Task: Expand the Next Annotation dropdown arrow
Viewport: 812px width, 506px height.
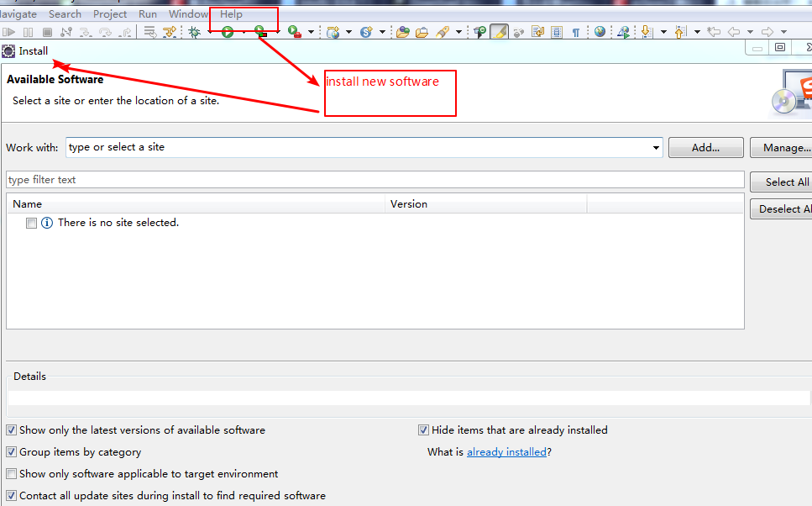Action: (x=663, y=33)
